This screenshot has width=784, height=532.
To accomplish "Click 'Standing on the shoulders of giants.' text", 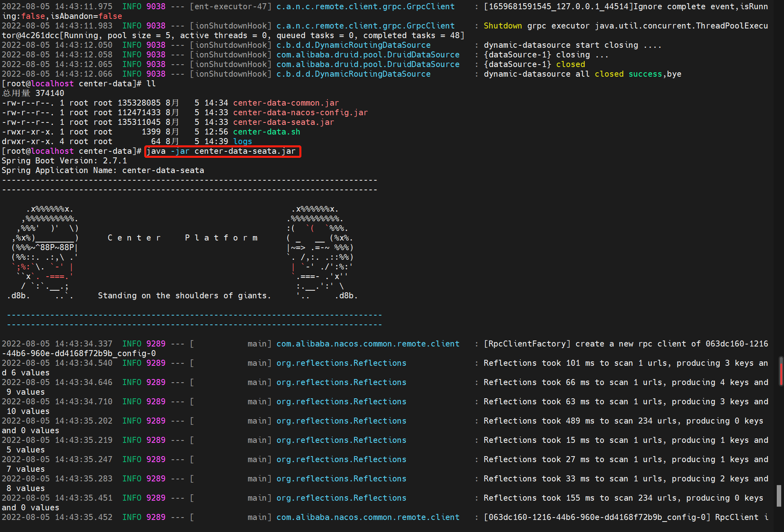I will click(x=184, y=296).
